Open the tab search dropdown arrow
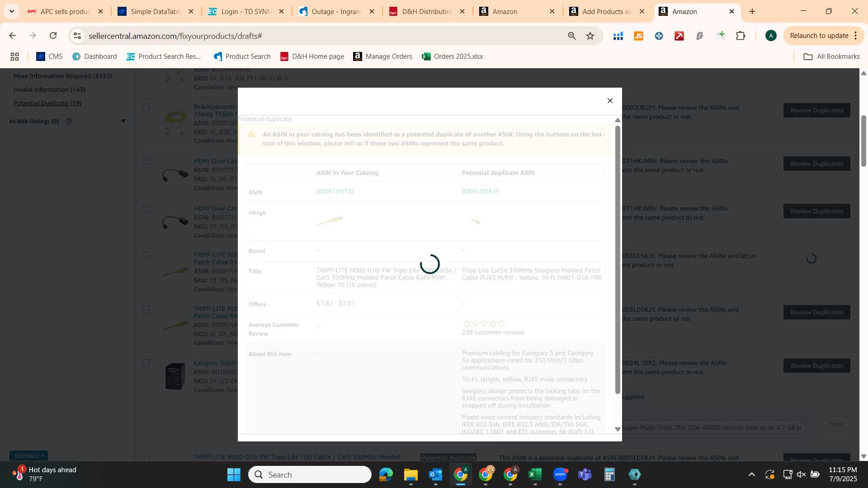The image size is (868, 488). click(11, 12)
